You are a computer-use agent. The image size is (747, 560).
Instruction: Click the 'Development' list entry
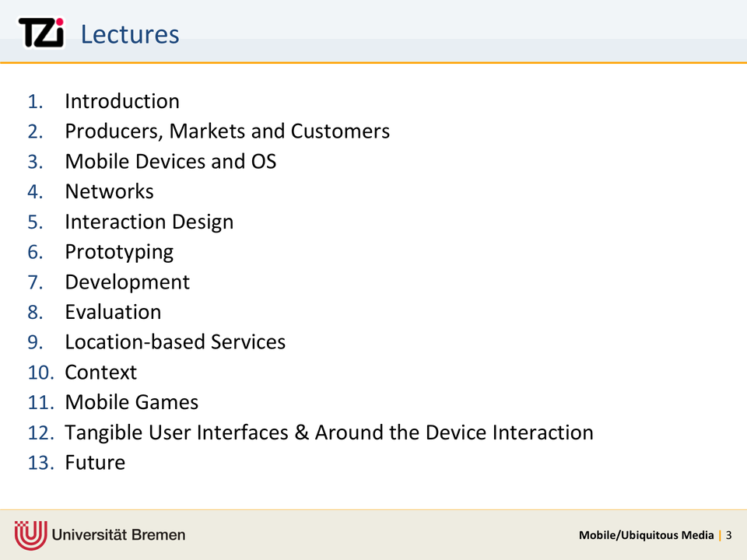127,282
